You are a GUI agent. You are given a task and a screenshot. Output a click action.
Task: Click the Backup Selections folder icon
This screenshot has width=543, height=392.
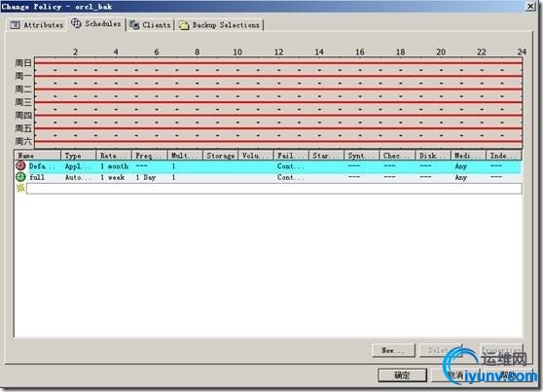pos(184,25)
